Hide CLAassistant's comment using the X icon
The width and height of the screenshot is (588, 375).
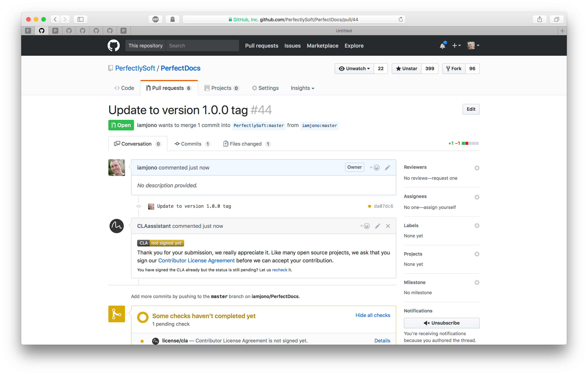pyautogui.click(x=388, y=226)
